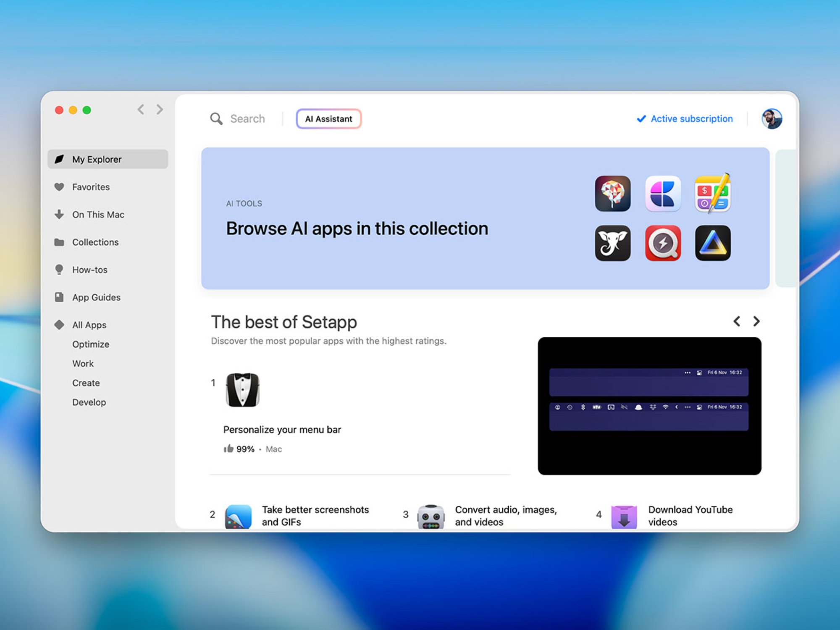840x630 pixels.
Task: Click the colorful brain app icon in the banner
Action: (613, 194)
